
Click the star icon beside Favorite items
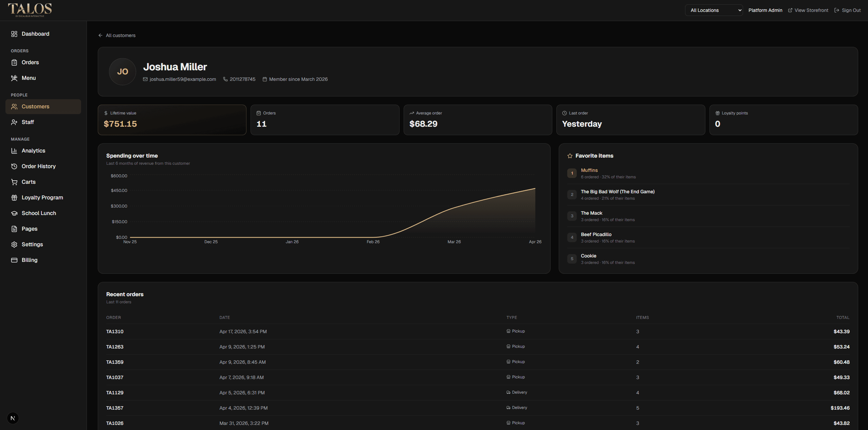tap(570, 156)
